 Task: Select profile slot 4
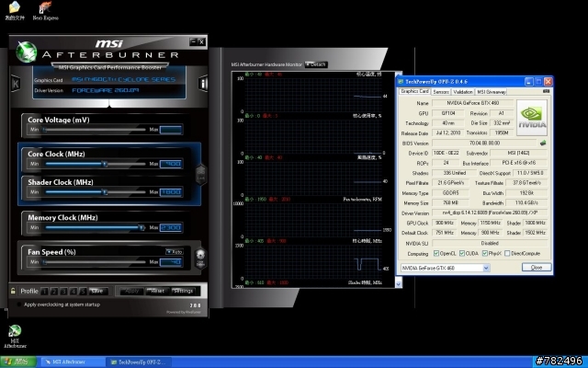73,292
